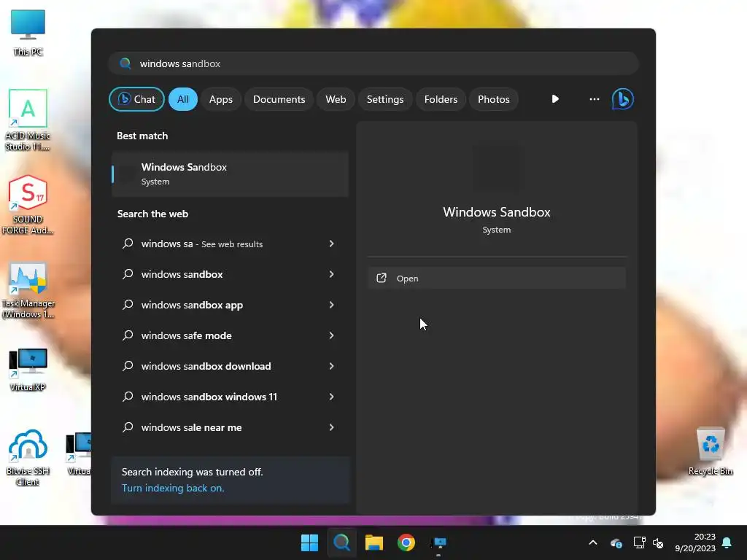
Task: Select 'windows sandbox app' web suggestion
Action: click(230, 305)
